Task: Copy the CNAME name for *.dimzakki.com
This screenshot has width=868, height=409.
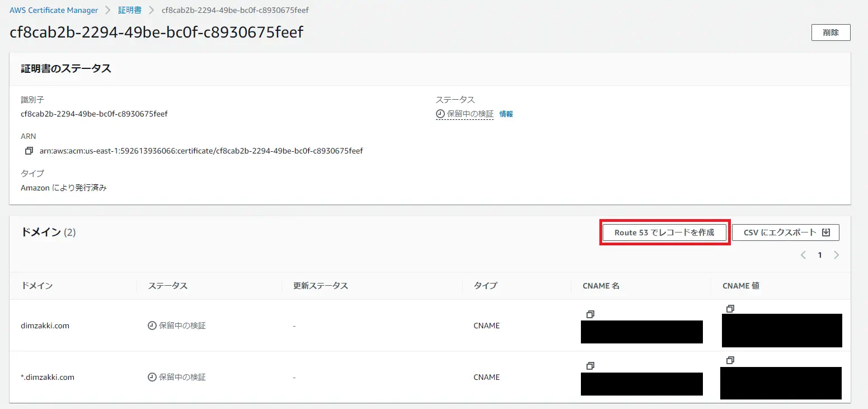Action: 590,366
